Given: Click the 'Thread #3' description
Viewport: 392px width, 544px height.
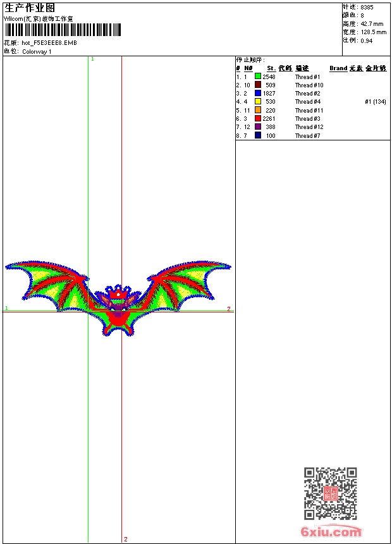Looking at the screenshot, I should coord(308,119).
